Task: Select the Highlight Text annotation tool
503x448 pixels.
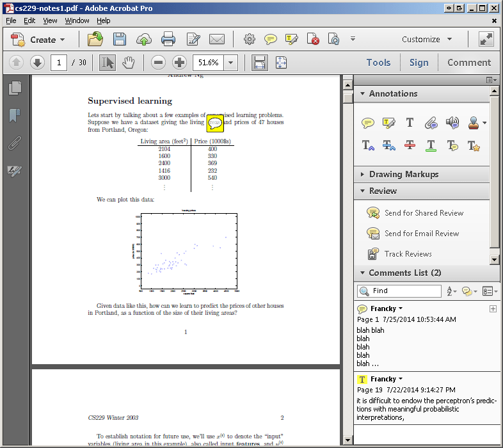Action: 389,123
